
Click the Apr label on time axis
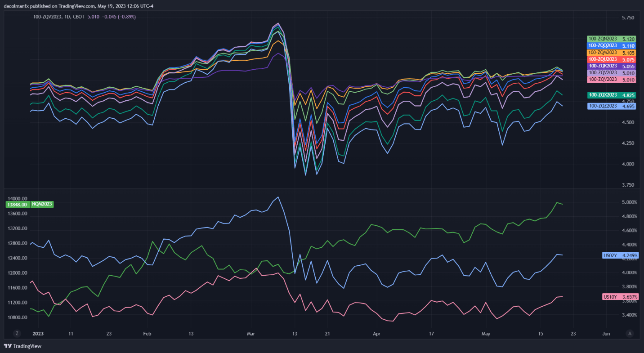(376, 334)
